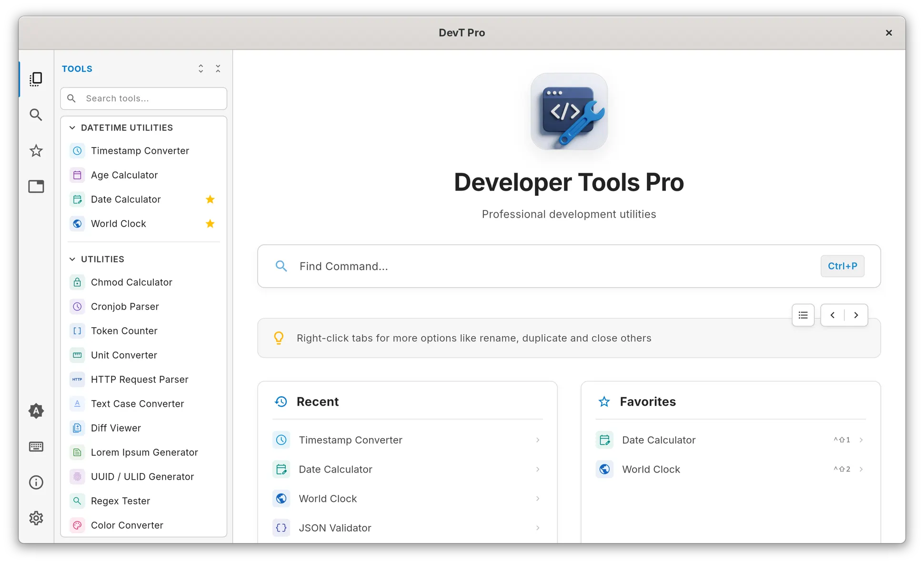Screen dimensions: 924x564
Task: Open Date Calculator from Favorites card
Action: click(731, 440)
